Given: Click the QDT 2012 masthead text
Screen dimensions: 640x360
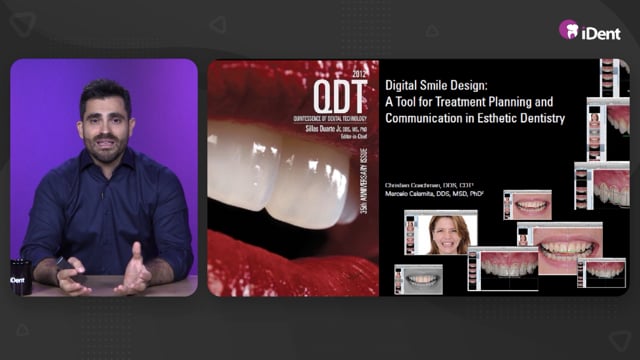Looking at the screenshot, I should 340,93.
